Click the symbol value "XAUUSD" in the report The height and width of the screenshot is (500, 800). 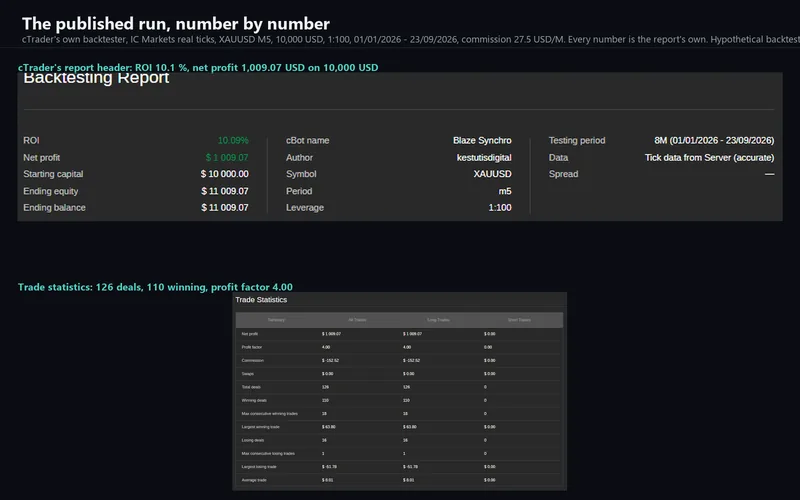coord(492,174)
